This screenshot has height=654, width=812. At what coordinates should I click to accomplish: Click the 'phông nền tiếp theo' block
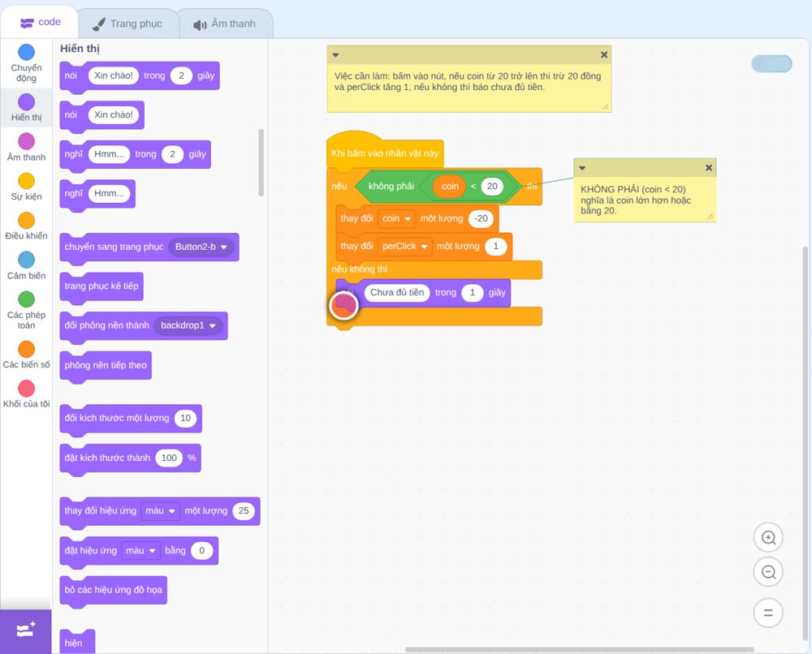point(106,365)
